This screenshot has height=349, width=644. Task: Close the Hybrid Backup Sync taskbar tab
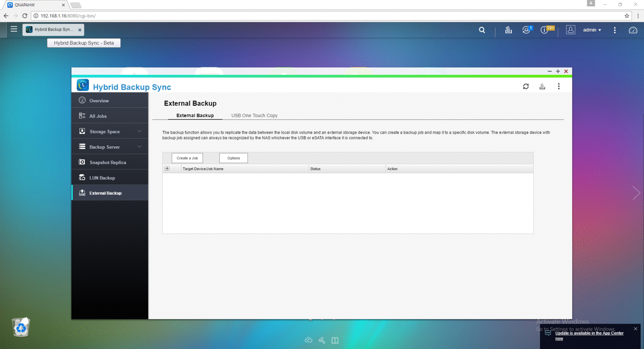point(80,30)
